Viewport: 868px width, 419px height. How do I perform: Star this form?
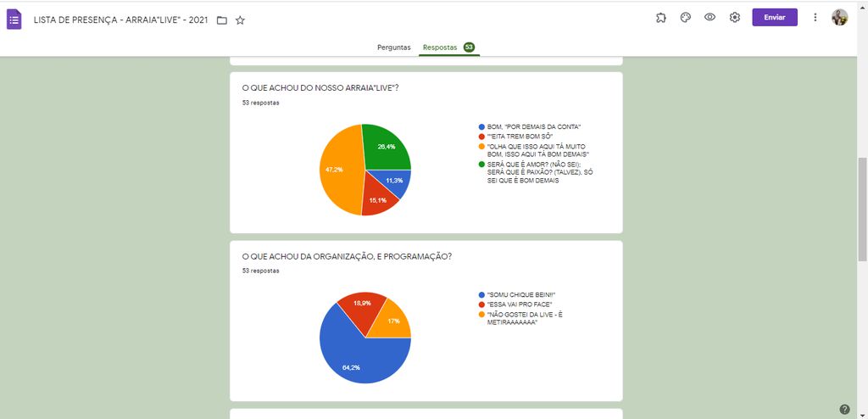[240, 20]
